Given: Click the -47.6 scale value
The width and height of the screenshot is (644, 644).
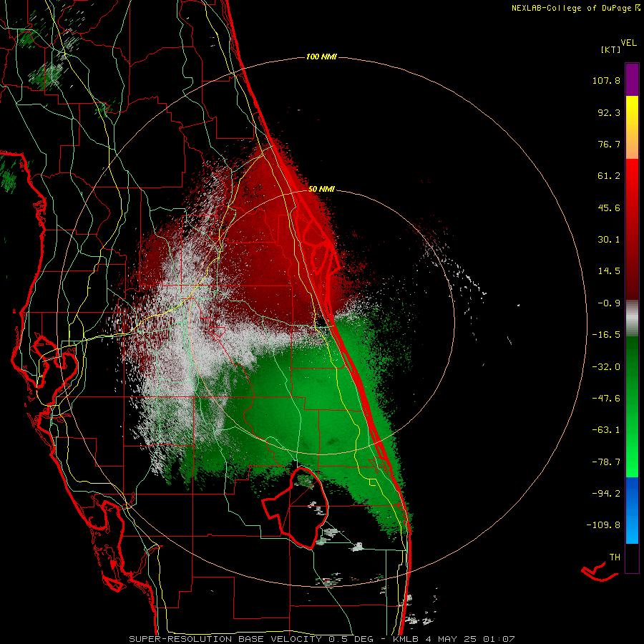Looking at the screenshot, I should [606, 399].
